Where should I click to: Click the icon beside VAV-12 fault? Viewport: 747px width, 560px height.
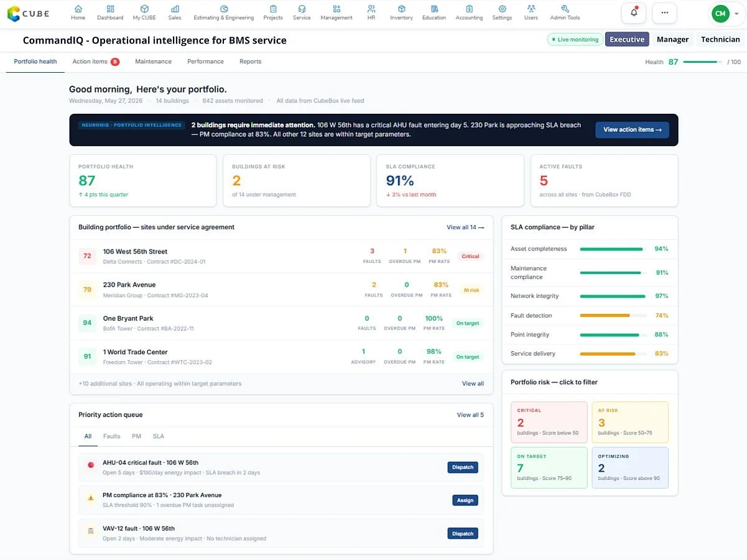tap(91, 531)
